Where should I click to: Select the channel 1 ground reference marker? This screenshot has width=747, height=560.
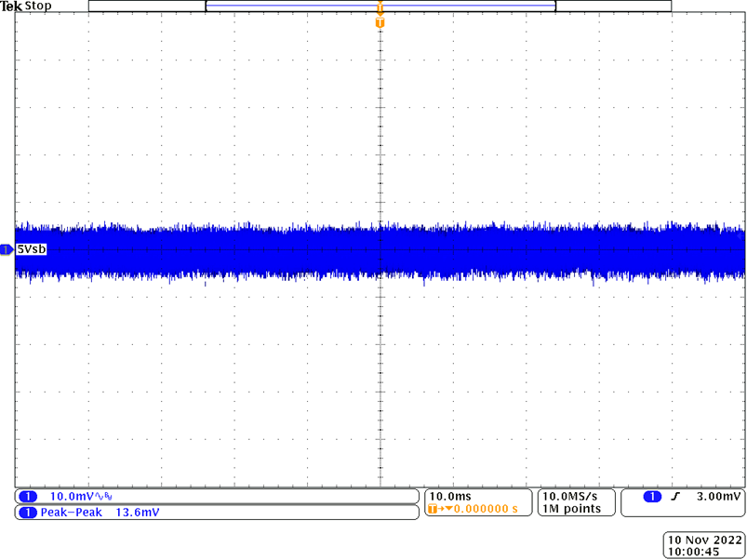(7, 249)
